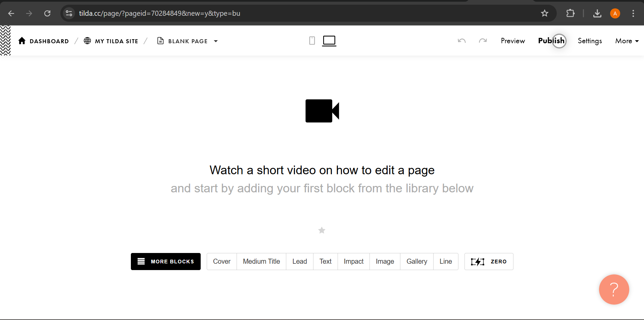View site information icon in address bar
The image size is (644, 320).
tap(69, 13)
